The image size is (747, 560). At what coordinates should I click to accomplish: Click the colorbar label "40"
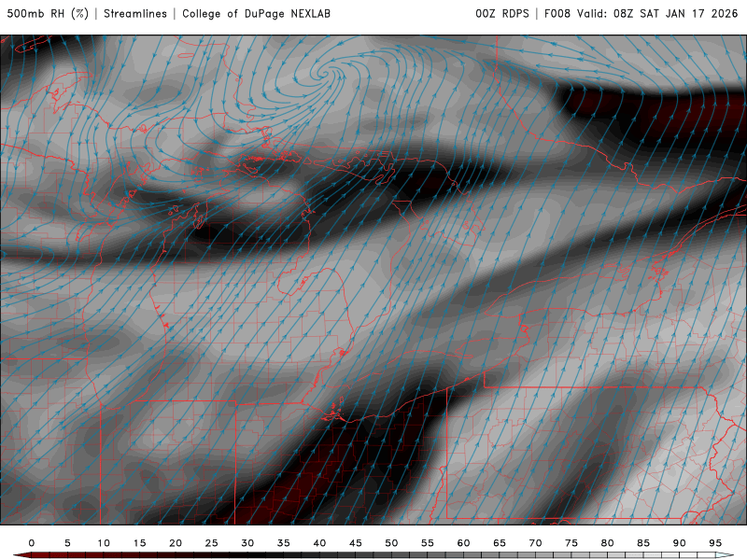[x=319, y=543]
